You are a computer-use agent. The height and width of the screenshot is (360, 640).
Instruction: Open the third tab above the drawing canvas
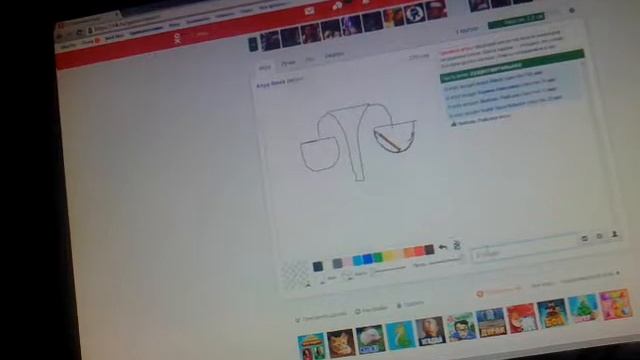pos(310,60)
